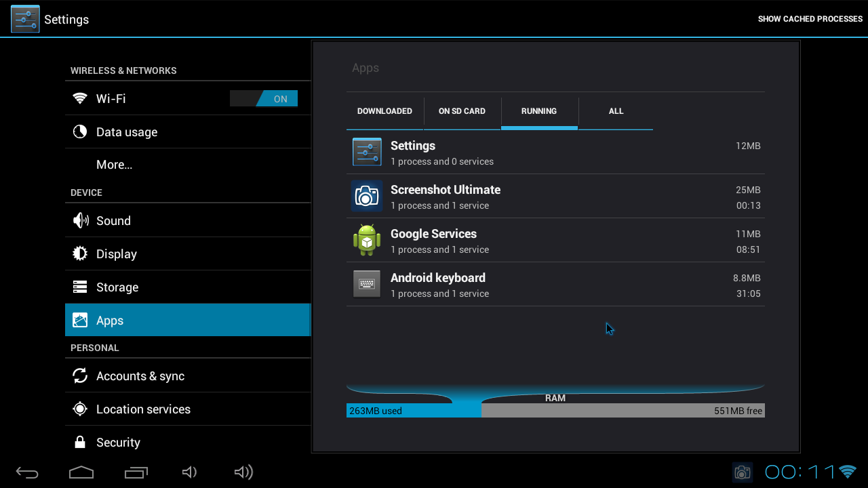Screen dimensions: 868x488
Task: Click Show Cached Processes
Action: [810, 19]
